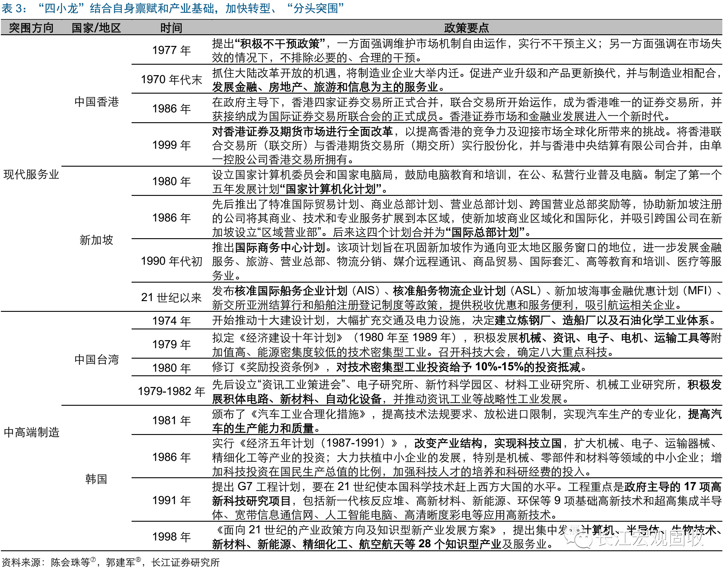The height and width of the screenshot is (570, 728).
Task: Click '郭建军' in the source line
Action: pos(120,562)
